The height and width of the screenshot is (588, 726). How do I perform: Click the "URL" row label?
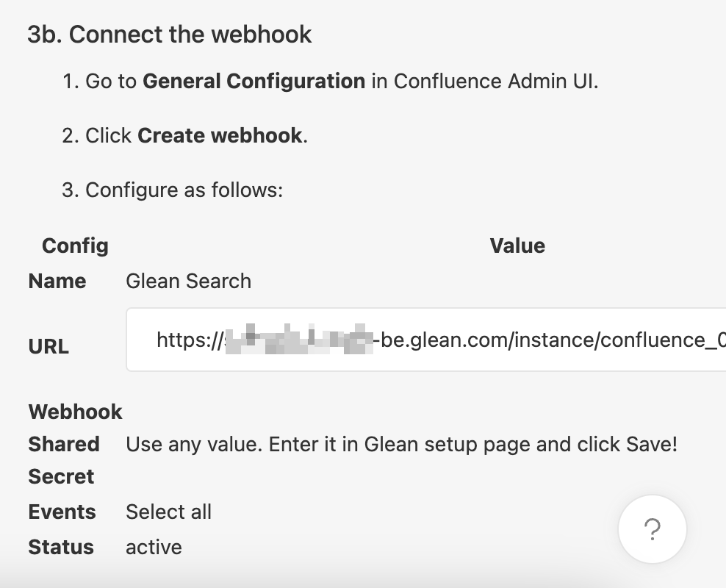tap(48, 347)
